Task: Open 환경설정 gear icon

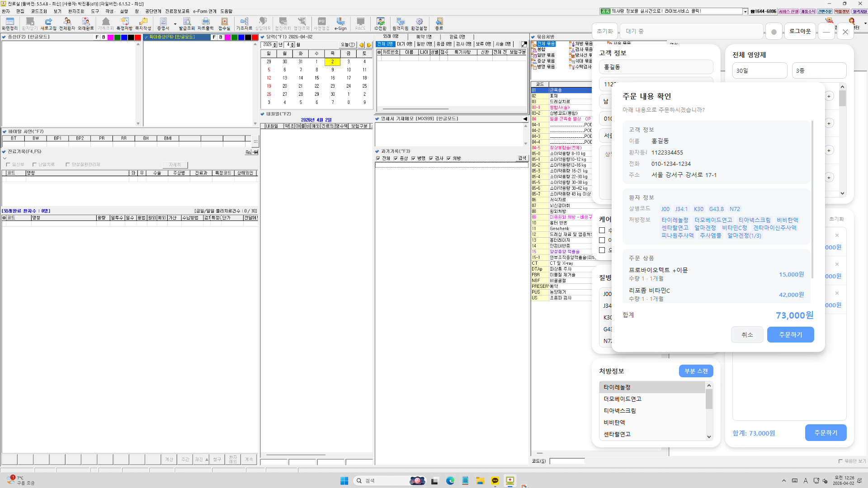Action: [x=419, y=24]
